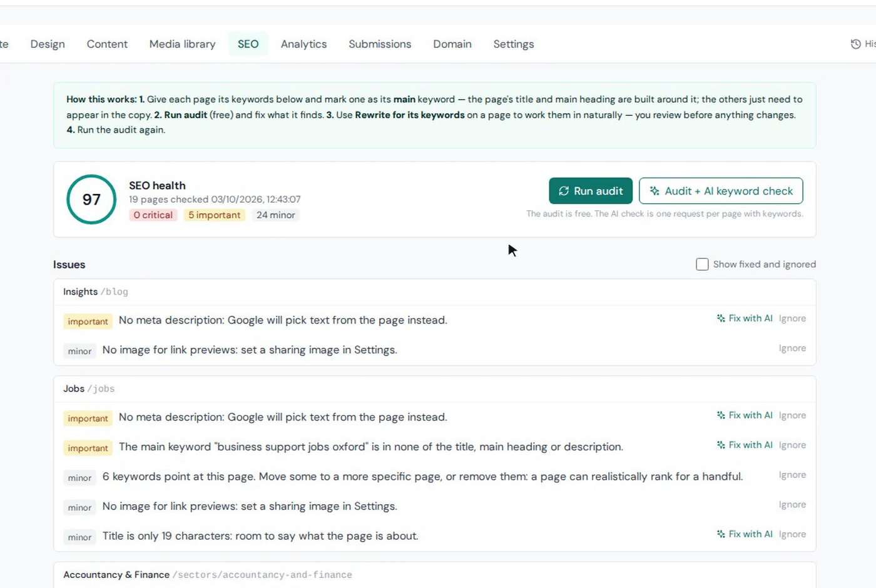Click the "24 minor" badge
Image resolution: width=876 pixels, height=588 pixels.
(275, 215)
